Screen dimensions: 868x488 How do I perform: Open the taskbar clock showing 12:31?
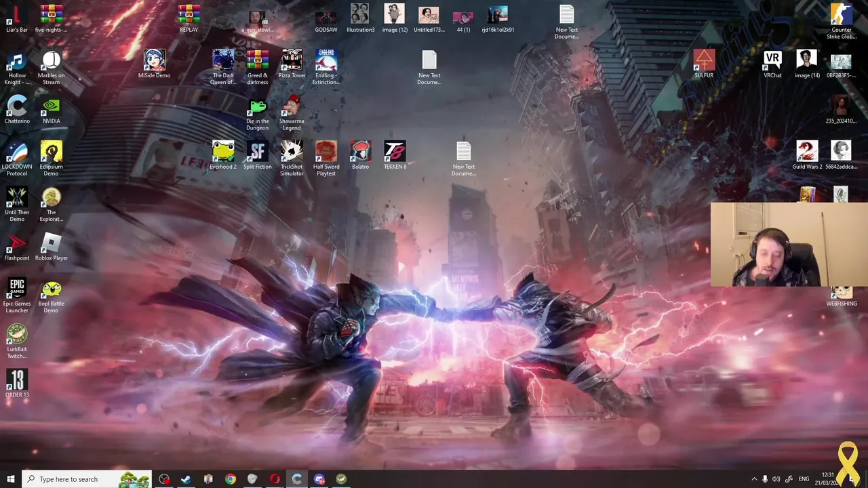(x=828, y=479)
